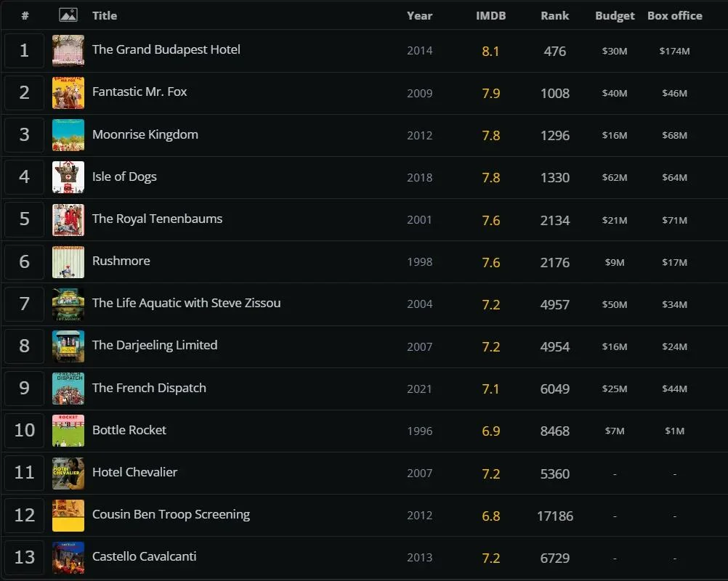
Task: Click the 8.1 IMDB rating value
Action: pos(491,51)
